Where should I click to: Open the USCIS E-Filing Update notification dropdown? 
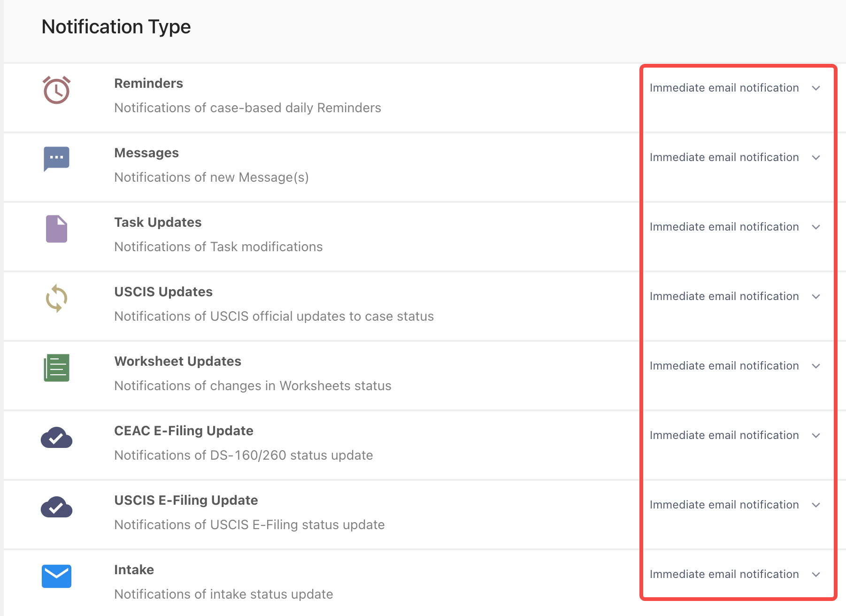(735, 505)
